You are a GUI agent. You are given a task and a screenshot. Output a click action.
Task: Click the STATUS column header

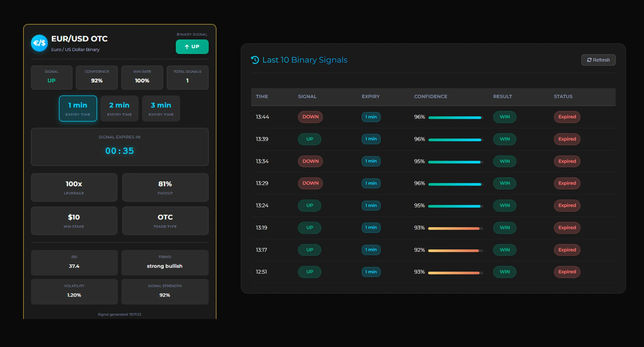(x=563, y=97)
